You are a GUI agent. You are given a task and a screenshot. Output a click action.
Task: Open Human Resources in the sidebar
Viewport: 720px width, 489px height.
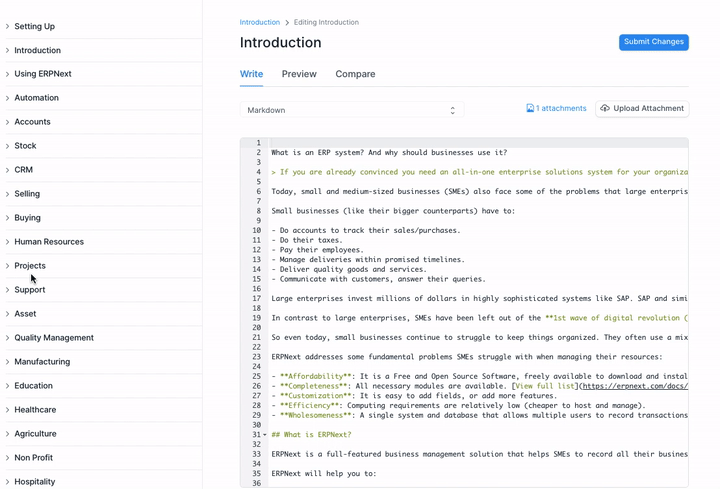pos(49,242)
